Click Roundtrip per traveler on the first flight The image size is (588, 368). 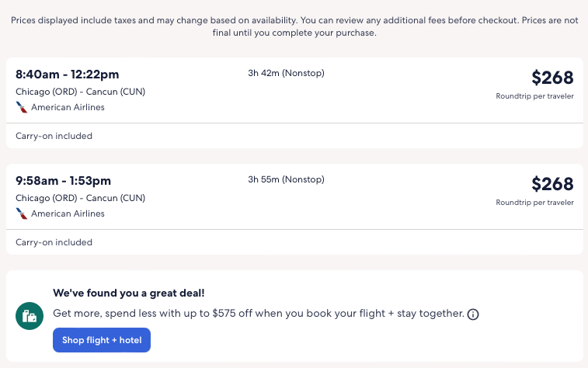click(534, 96)
